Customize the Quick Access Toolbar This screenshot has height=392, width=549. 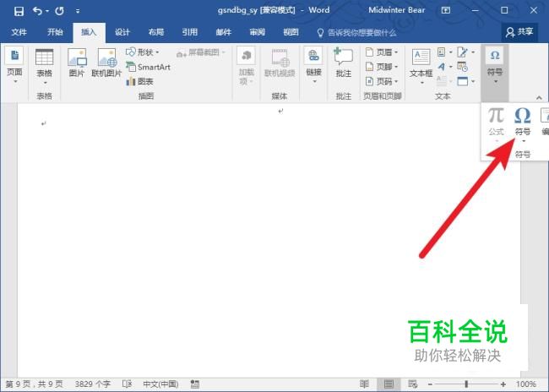[78, 12]
